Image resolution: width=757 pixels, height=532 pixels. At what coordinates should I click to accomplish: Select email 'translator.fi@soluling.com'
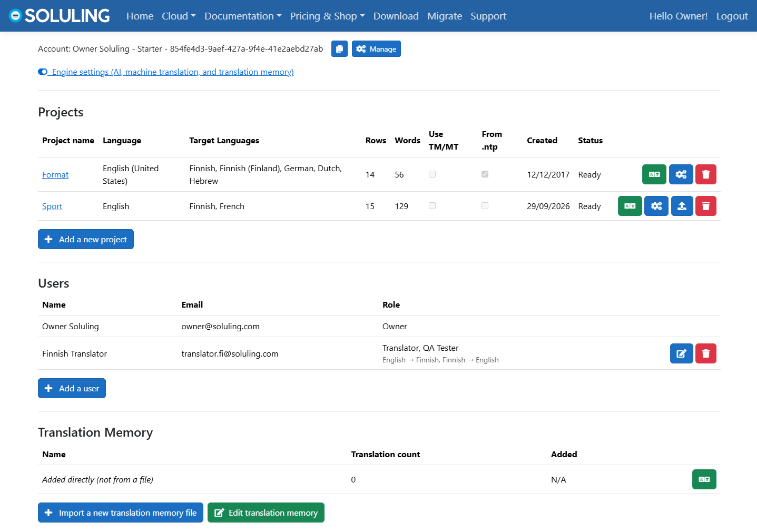[x=230, y=353]
